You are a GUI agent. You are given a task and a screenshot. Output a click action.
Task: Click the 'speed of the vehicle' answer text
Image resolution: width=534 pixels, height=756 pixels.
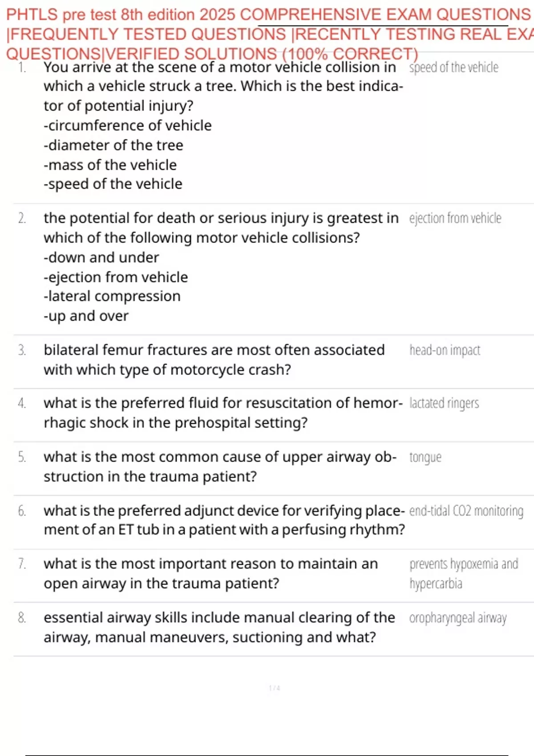coord(453,68)
